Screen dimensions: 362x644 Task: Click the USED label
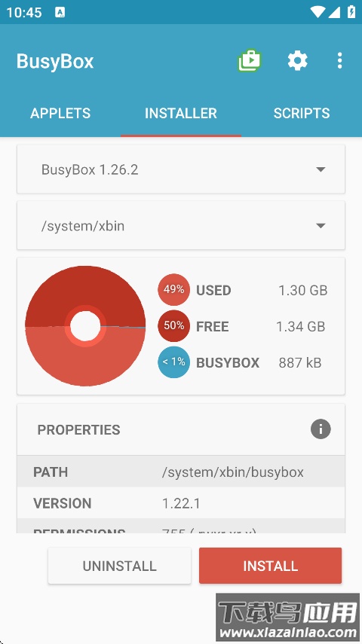pyautogui.click(x=213, y=291)
